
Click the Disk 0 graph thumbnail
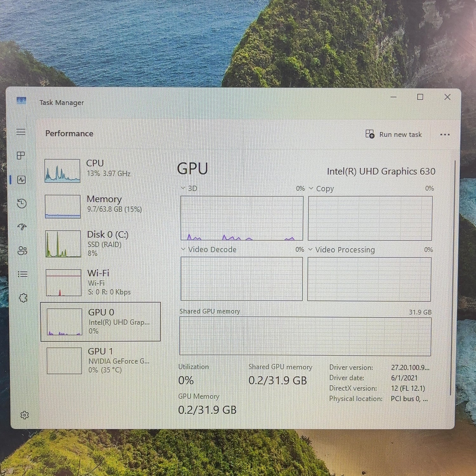tap(63, 244)
